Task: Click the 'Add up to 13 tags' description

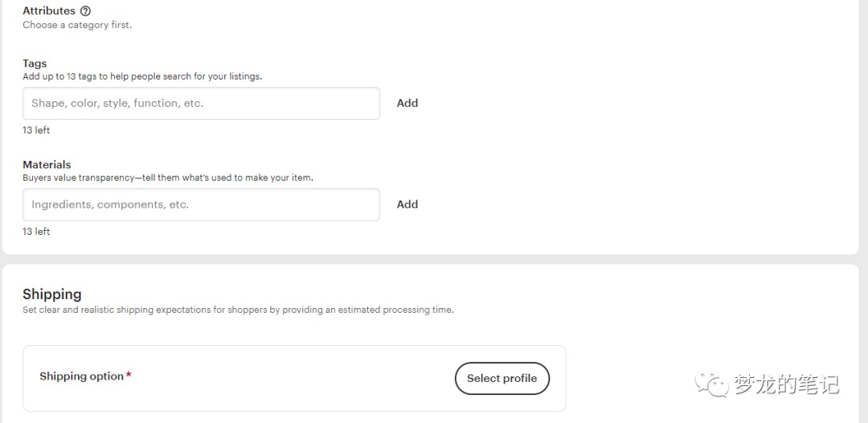Action: (142, 76)
